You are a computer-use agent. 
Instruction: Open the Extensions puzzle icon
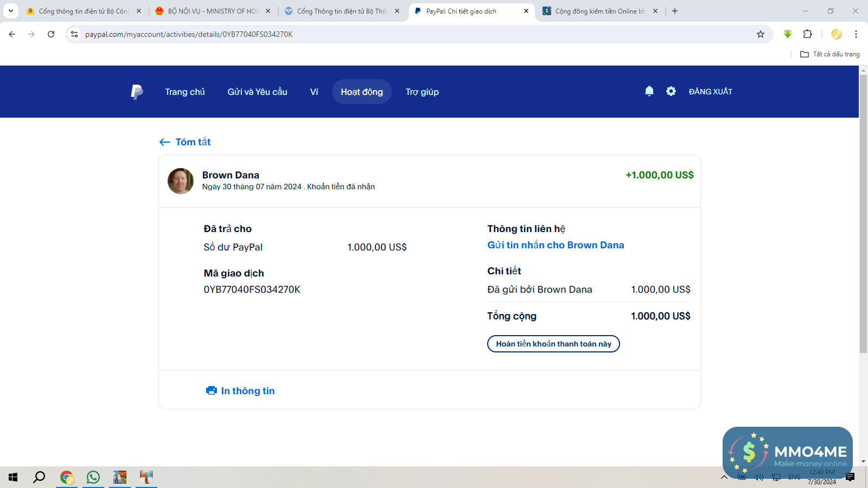pyautogui.click(x=807, y=34)
